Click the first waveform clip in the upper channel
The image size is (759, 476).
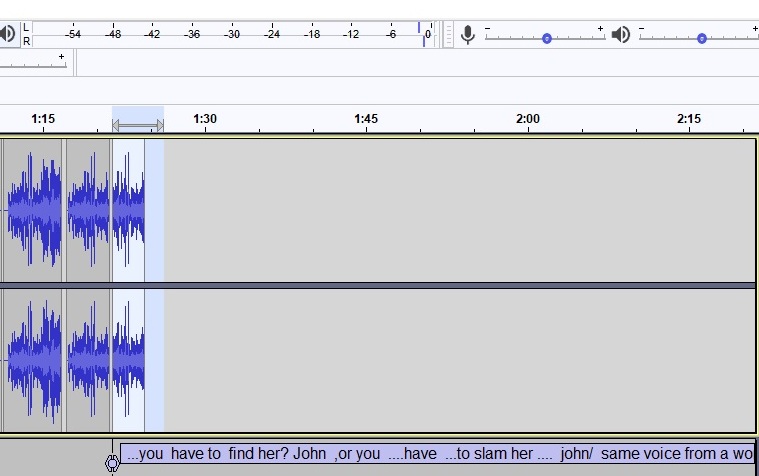pyautogui.click(x=33, y=210)
